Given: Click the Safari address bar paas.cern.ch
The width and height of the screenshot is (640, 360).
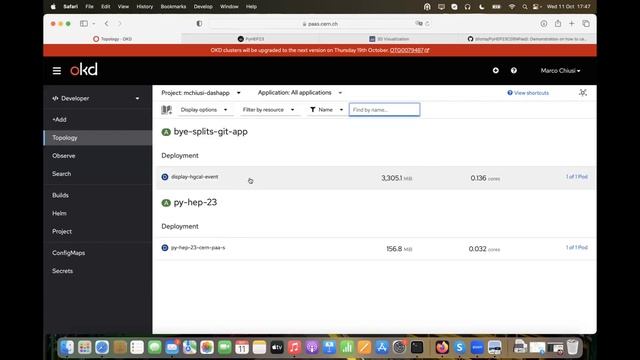Looking at the screenshot, I should 320,24.
